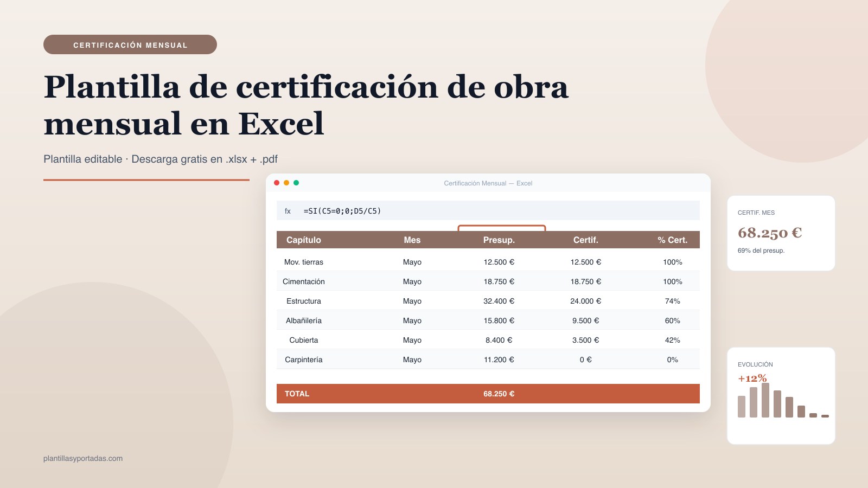Click the +12% value in EVOLUCIÓN card

752,378
